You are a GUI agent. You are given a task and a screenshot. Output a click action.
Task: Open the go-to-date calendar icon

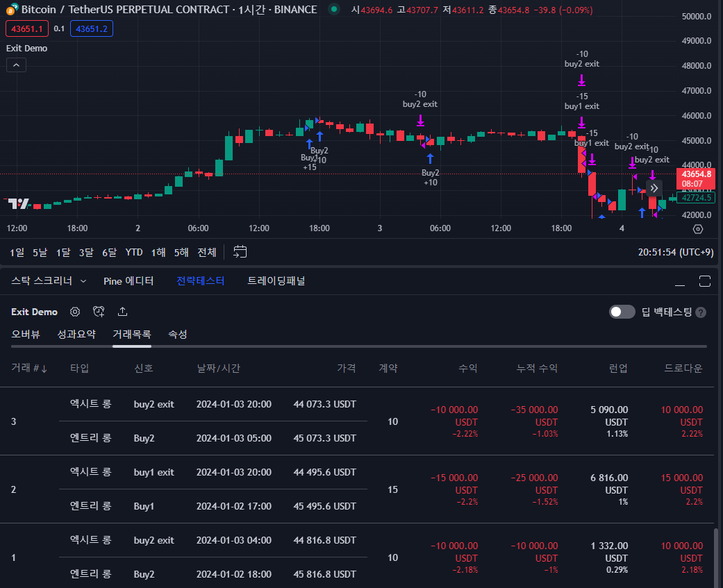coord(240,251)
